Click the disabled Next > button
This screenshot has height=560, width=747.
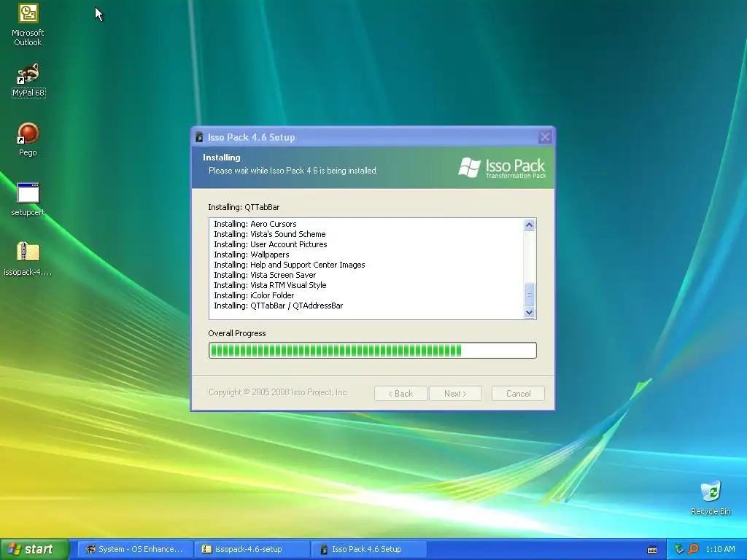coord(455,393)
